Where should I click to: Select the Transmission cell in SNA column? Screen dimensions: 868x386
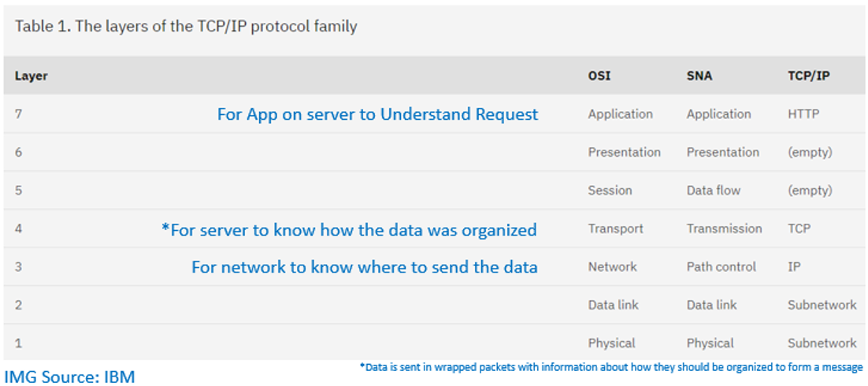point(724,228)
